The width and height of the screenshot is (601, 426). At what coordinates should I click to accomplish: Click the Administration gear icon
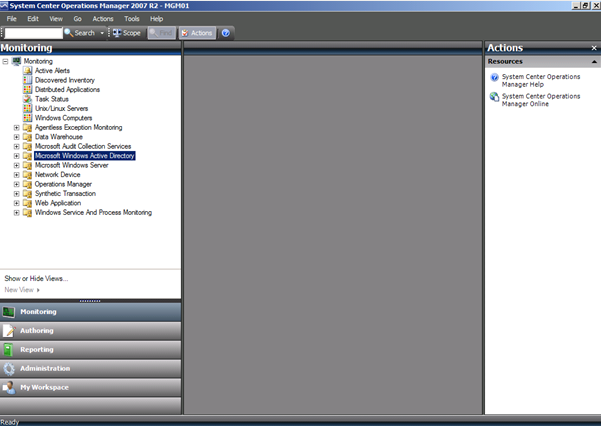(x=9, y=368)
